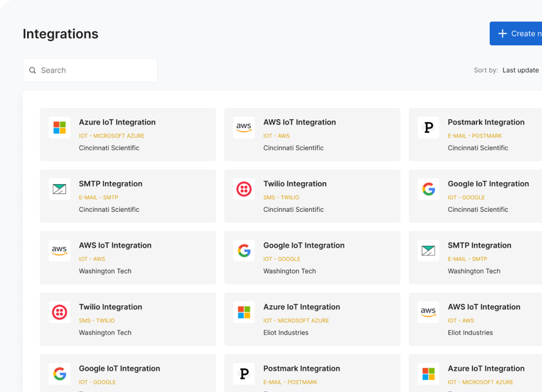Open Twilio Integration for Washington Tech
Image resolution: width=542 pixels, height=392 pixels.
[x=128, y=319]
